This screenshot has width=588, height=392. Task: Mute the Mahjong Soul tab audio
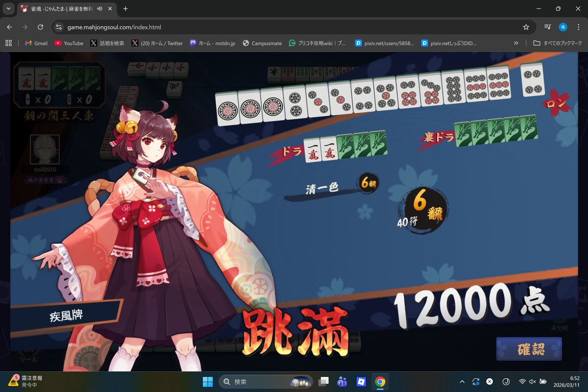pos(100,8)
